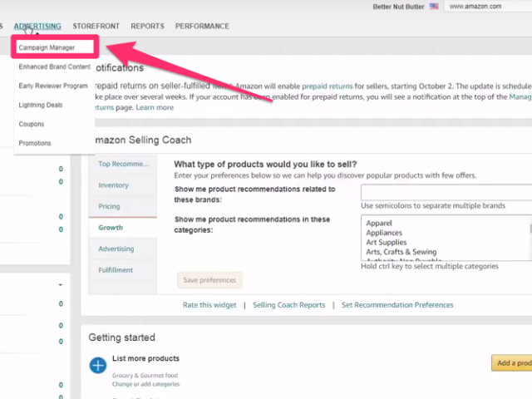Image resolution: width=532 pixels, height=399 pixels.
Task: Open Lightning Deals from the Advertising menu
Action: [x=40, y=105]
